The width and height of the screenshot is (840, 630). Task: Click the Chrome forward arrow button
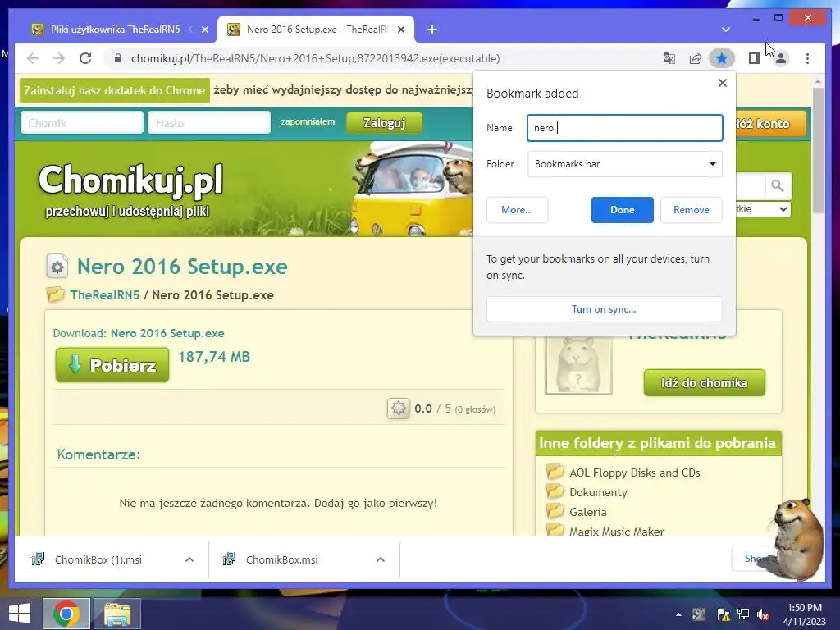59,58
